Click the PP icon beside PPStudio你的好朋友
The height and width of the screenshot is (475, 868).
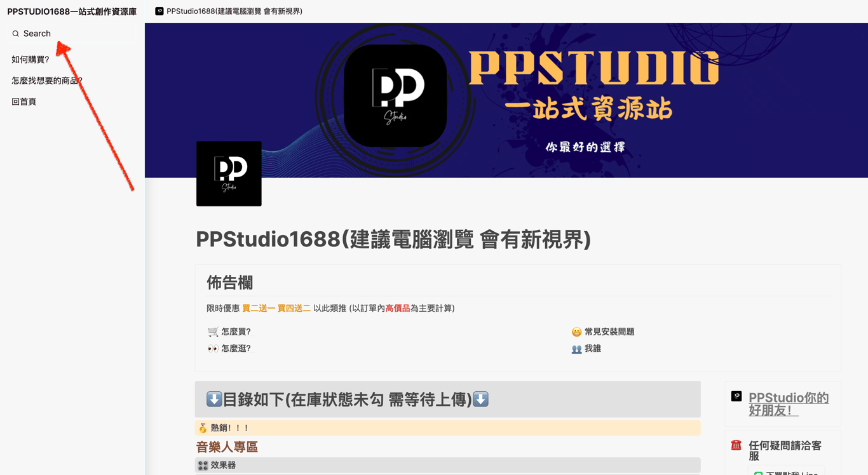[736, 396]
